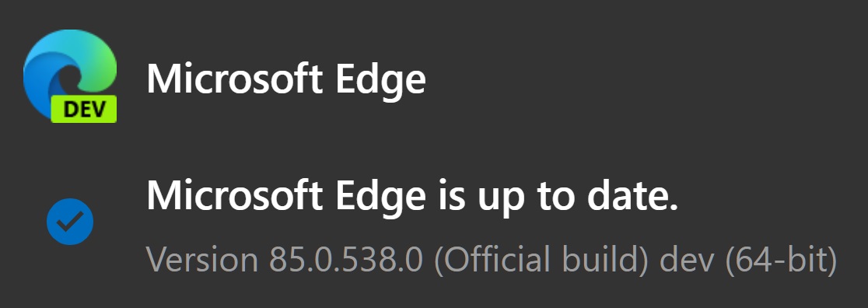Click the green DEV badge on logo
The width and height of the screenshot is (868, 308).
83,109
